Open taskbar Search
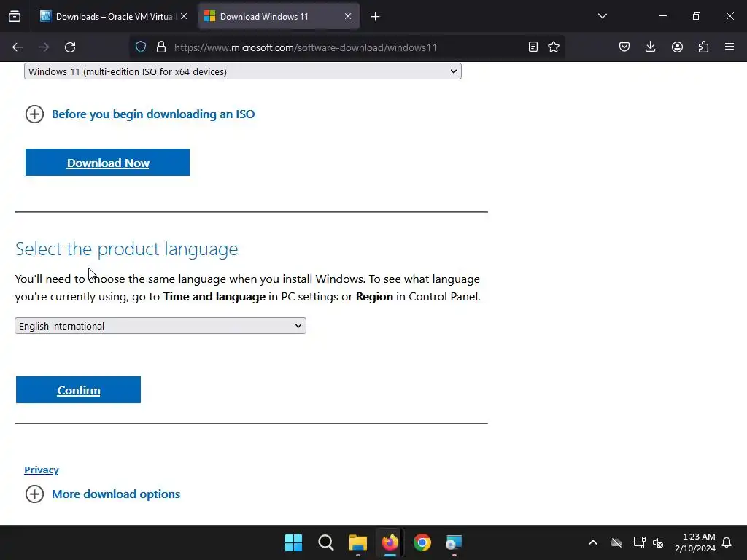 pos(326,542)
